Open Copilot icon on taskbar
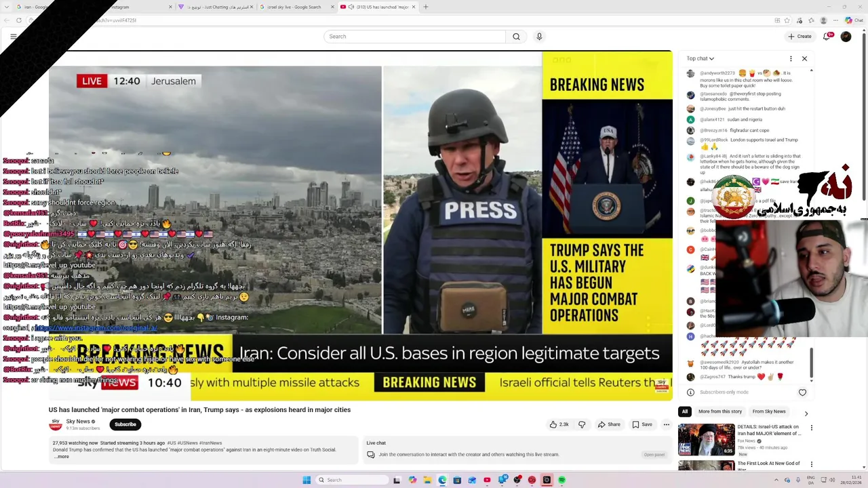 click(x=412, y=480)
